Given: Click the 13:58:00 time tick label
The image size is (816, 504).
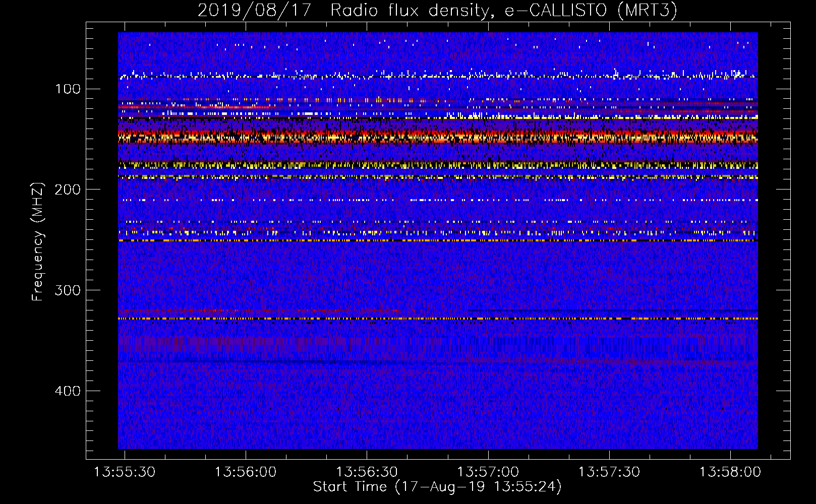Looking at the screenshot, I should click(730, 472).
